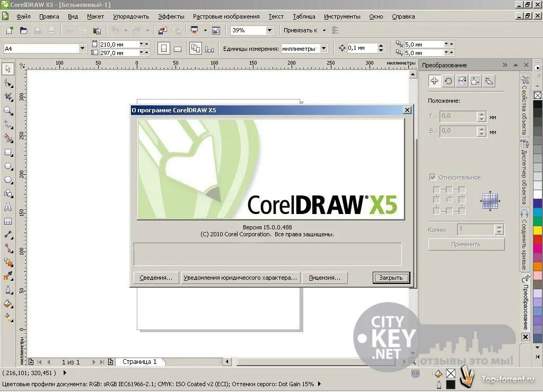Open the zoom level 39% dropdown
Image resolution: width=543 pixels, height=392 pixels.
[269, 30]
